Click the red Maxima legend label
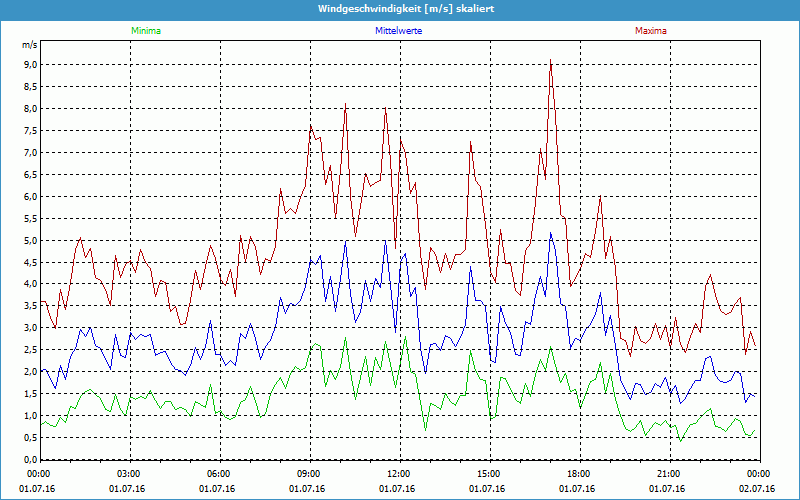Viewport: 800px width, 500px height. (650, 31)
